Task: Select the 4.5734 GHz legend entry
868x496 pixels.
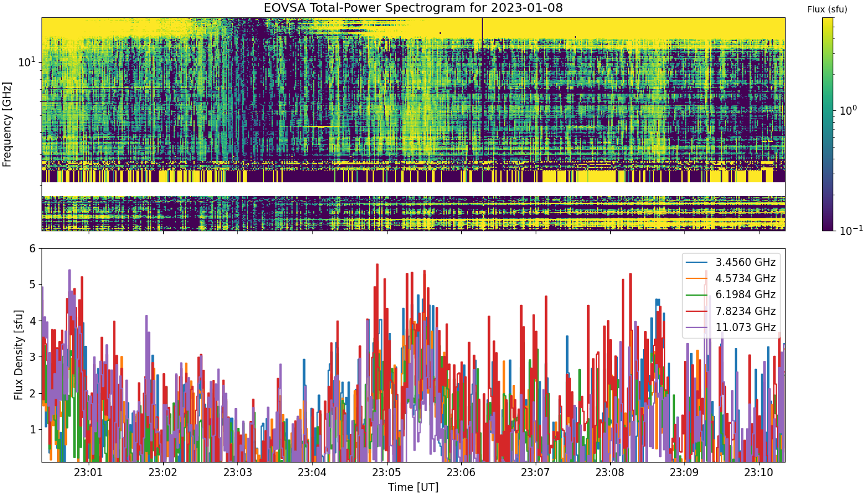Action: tap(731, 278)
